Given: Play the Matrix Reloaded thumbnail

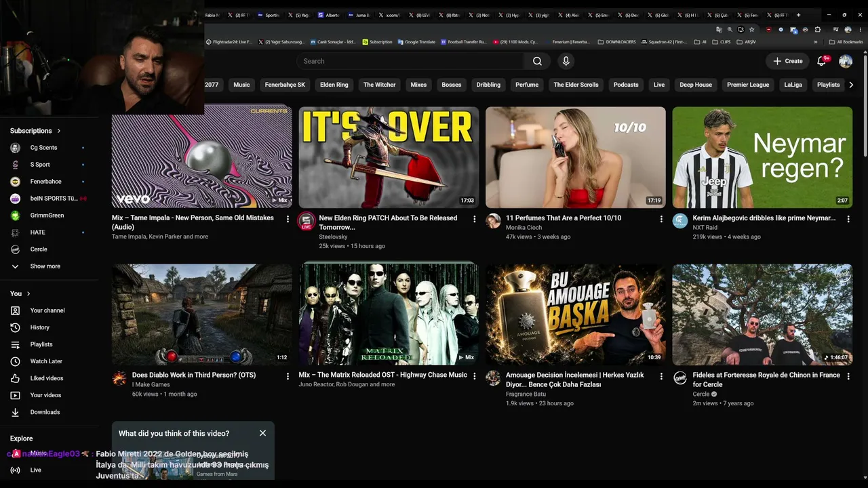Looking at the screenshot, I should point(389,314).
